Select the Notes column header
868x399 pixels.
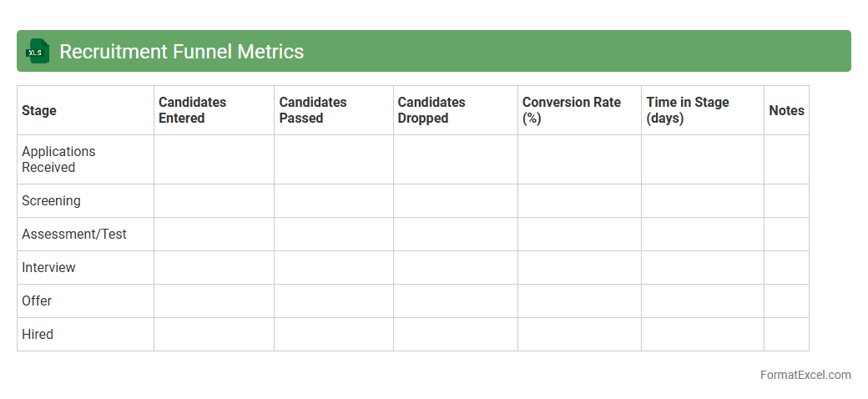(786, 110)
